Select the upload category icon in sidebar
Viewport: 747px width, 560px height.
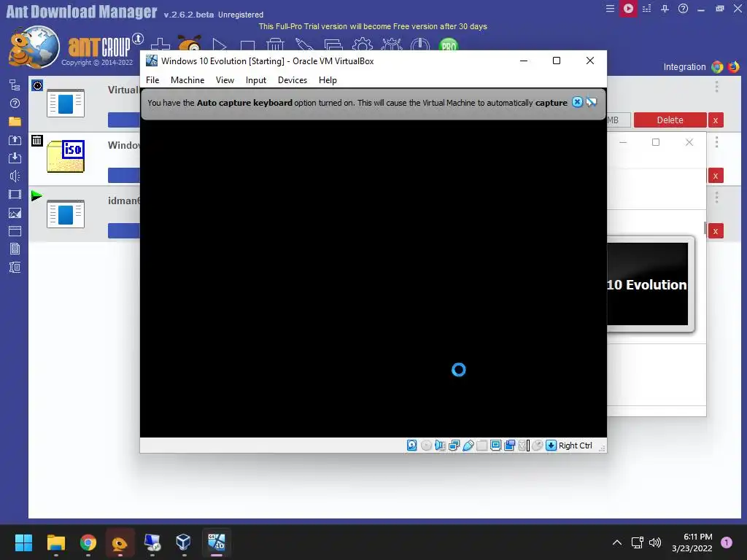click(x=15, y=140)
